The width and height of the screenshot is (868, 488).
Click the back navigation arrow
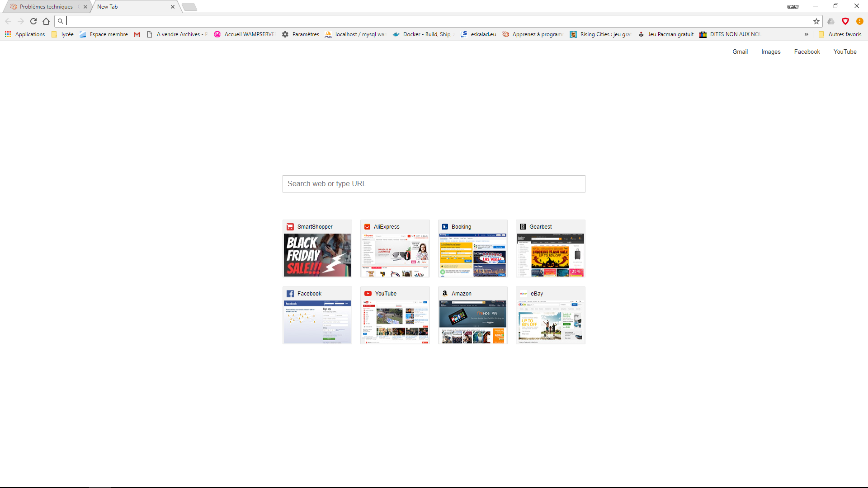tap(8, 21)
